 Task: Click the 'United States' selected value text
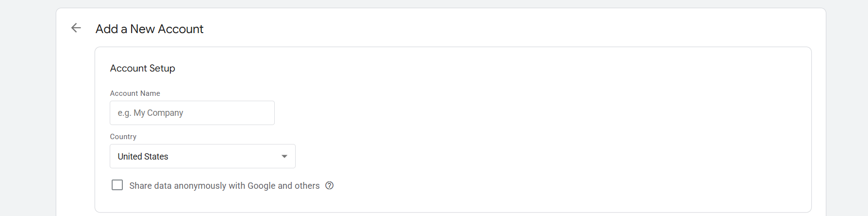[143, 157]
